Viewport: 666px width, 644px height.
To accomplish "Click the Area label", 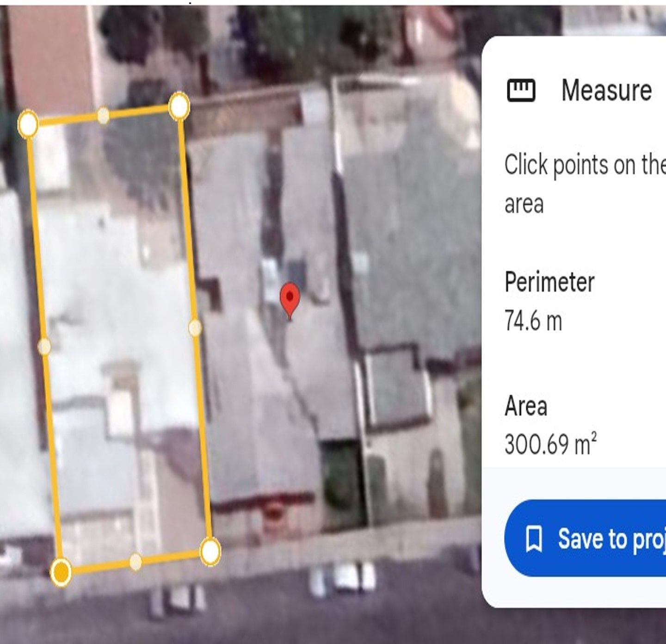I will click(x=526, y=406).
